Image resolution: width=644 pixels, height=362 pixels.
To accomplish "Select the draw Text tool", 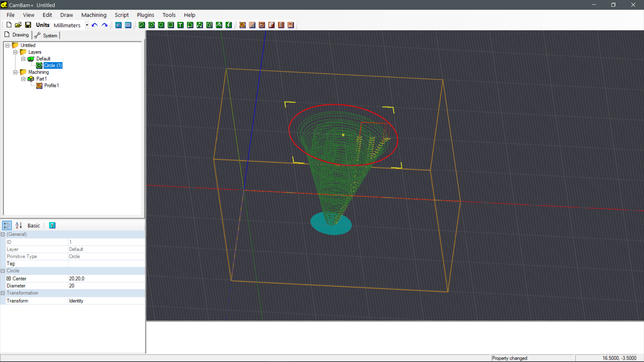I will pos(180,25).
